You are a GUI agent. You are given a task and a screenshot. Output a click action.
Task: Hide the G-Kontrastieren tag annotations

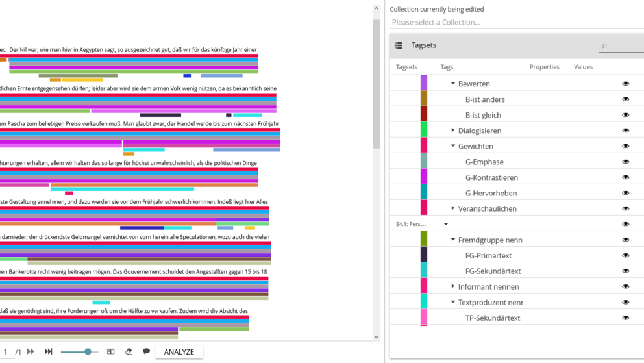coord(626,177)
